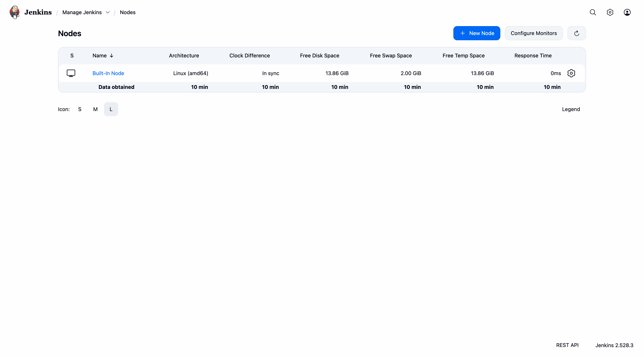Sort table by Free Disk Space
The width and height of the screenshot is (644, 357).
coord(320,56)
